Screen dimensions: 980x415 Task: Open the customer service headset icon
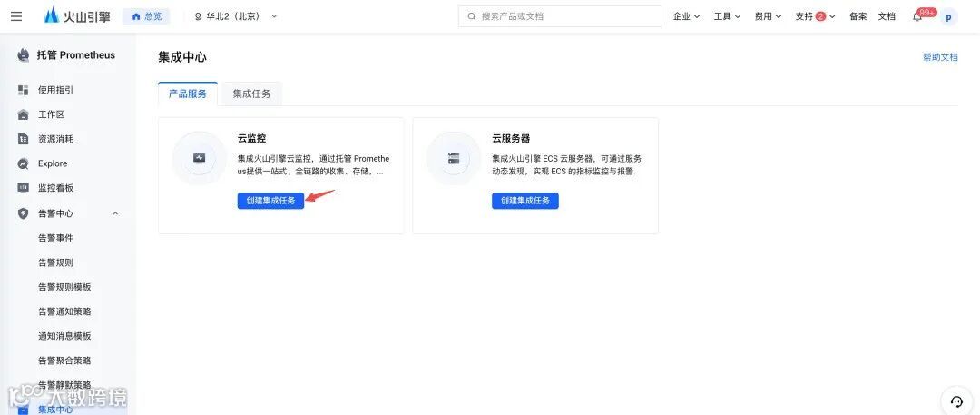coord(956,401)
